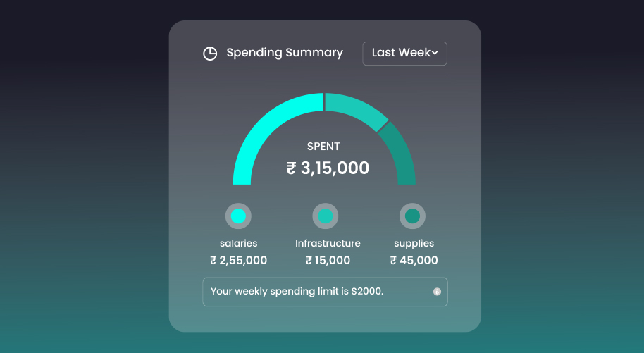Image resolution: width=644 pixels, height=353 pixels.
Task: Click the weekly spending limit message text
Action: pos(297,292)
